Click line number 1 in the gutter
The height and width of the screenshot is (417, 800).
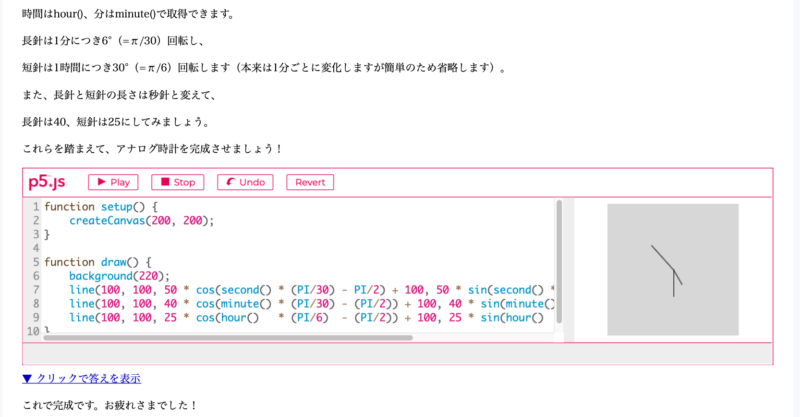click(x=35, y=206)
